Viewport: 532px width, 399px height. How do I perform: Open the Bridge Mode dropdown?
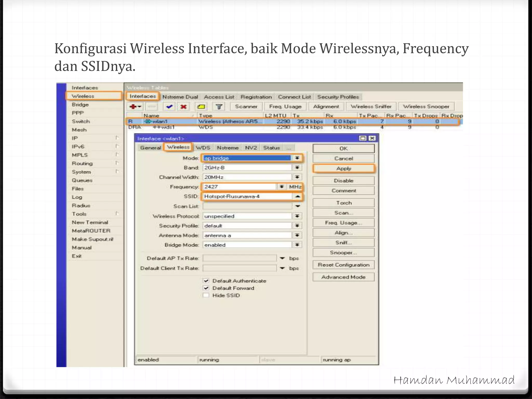tap(297, 245)
